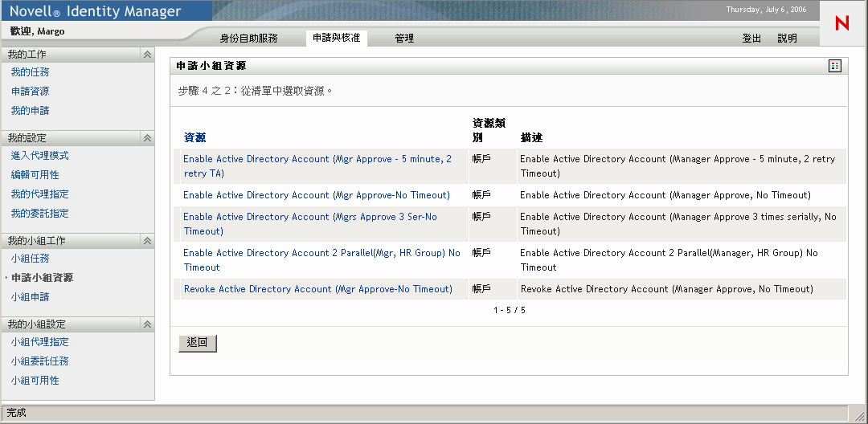This screenshot has width=868, height=424.
Task: Click the 完成 status bar text
Action: tap(17, 413)
